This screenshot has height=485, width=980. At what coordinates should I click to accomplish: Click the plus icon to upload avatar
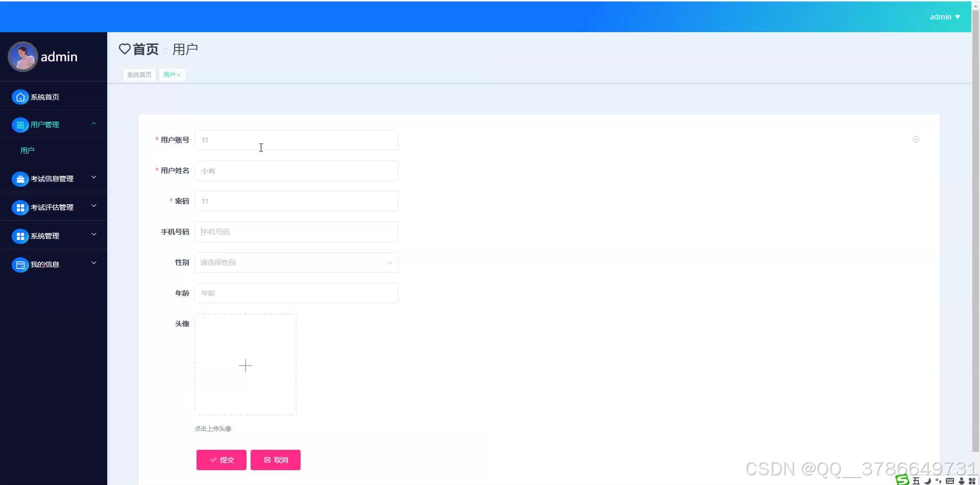[x=246, y=366]
